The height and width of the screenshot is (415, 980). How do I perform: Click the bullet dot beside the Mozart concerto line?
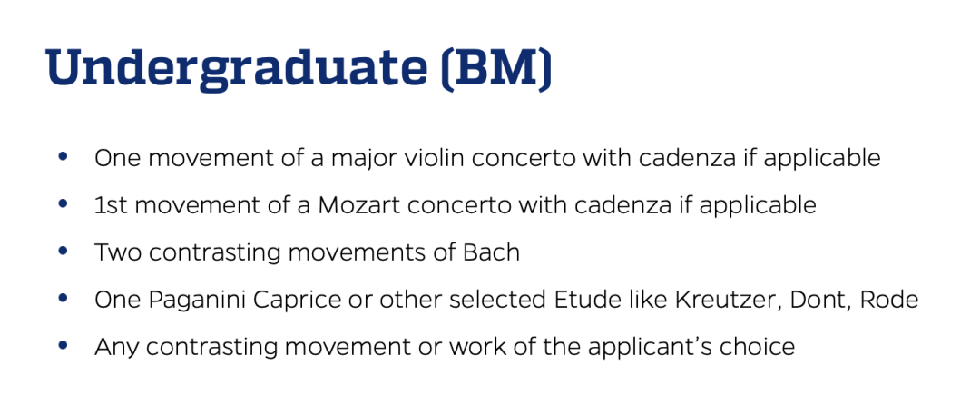coord(62,204)
